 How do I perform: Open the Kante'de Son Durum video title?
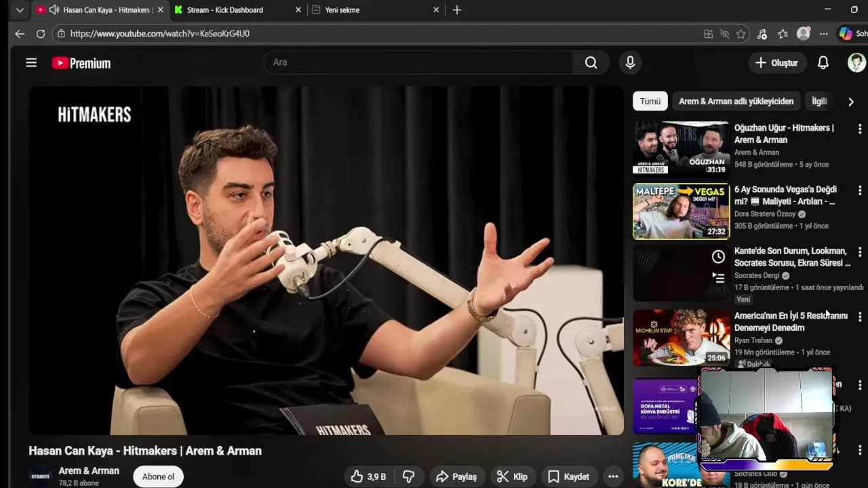coord(792,257)
